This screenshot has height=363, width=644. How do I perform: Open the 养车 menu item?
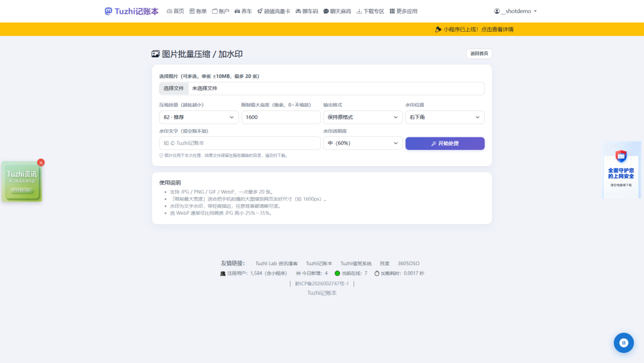tap(243, 11)
